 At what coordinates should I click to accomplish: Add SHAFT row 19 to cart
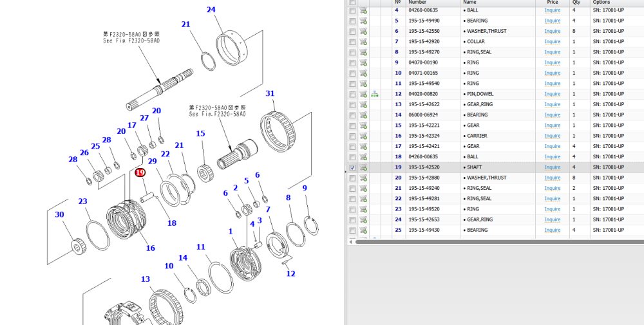click(363, 167)
